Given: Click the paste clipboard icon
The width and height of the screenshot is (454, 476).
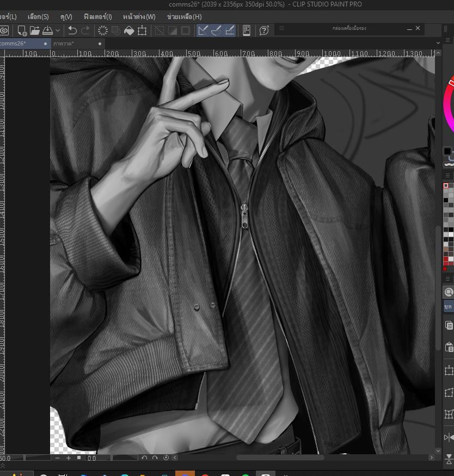Looking at the screenshot, I should click(x=449, y=347).
